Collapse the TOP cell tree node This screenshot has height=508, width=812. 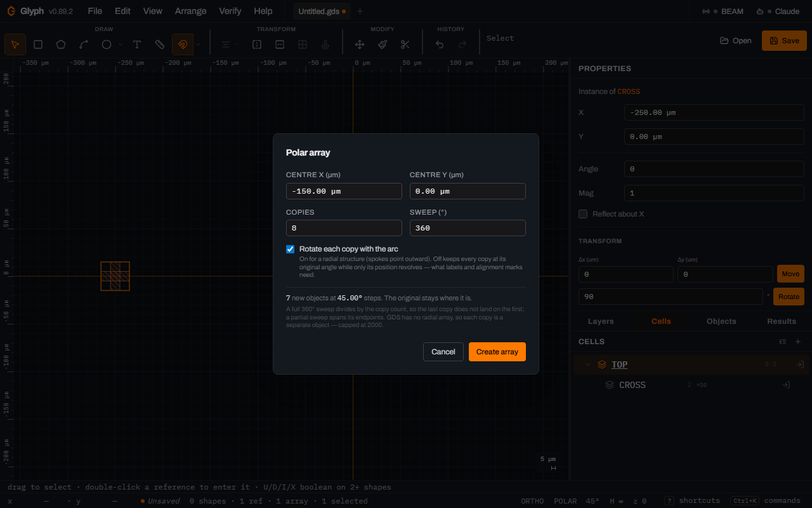point(588,364)
